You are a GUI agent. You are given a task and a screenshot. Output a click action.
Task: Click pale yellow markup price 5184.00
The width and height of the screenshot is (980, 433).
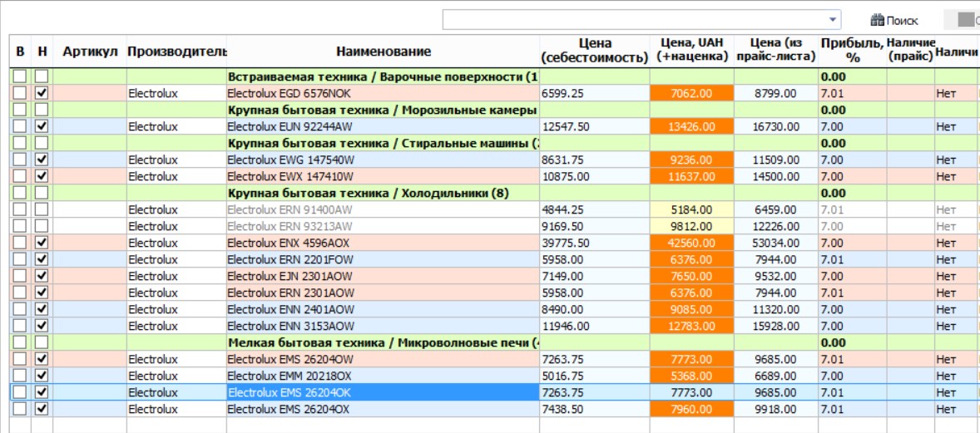[692, 210]
